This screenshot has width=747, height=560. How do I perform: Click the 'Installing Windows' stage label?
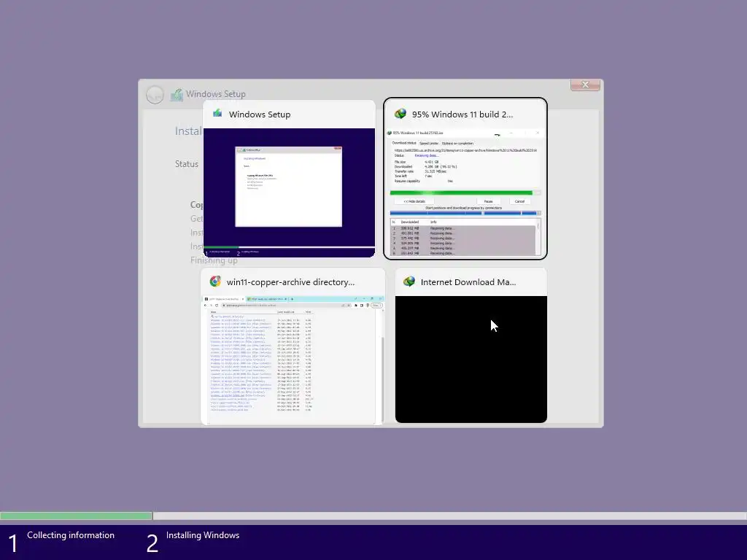[x=203, y=535]
